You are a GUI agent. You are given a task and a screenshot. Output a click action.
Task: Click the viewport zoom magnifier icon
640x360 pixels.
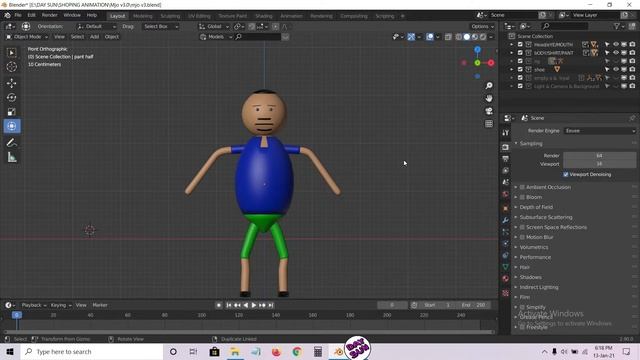489,86
